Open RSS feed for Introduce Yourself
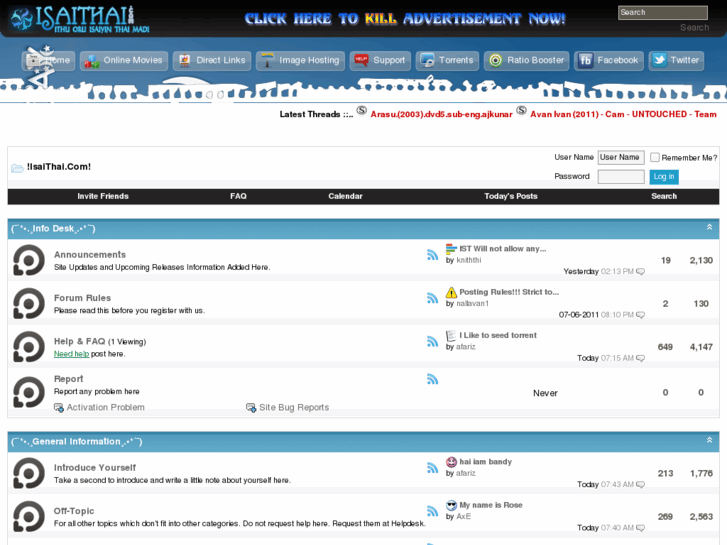Screen dimensions: 727x545 pos(432,468)
